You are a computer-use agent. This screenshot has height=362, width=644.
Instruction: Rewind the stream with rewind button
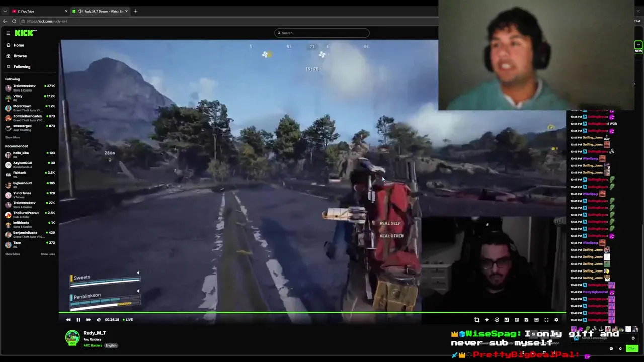[68, 320]
